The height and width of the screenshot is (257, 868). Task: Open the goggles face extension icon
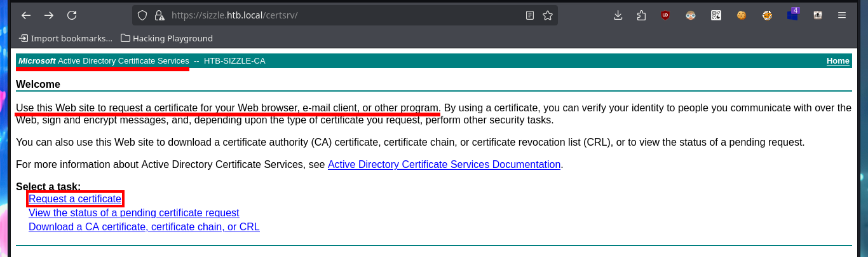point(691,15)
